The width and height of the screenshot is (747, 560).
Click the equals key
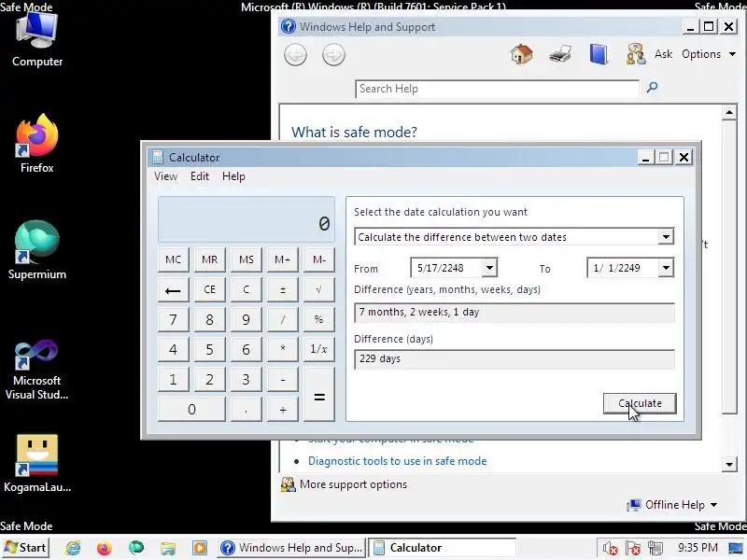click(x=319, y=395)
